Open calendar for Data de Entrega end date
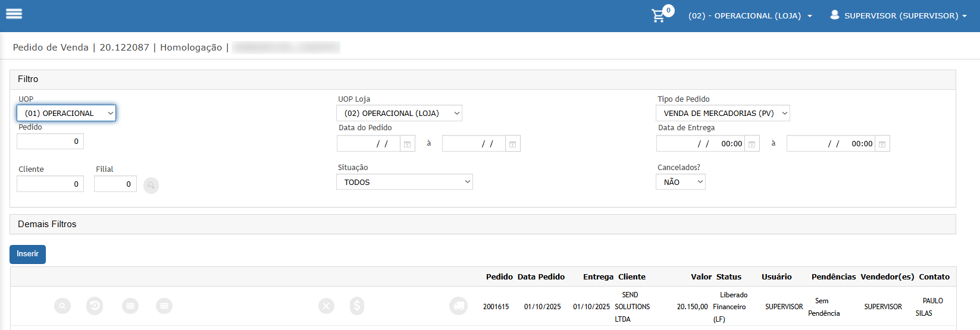The image size is (980, 330). click(882, 144)
